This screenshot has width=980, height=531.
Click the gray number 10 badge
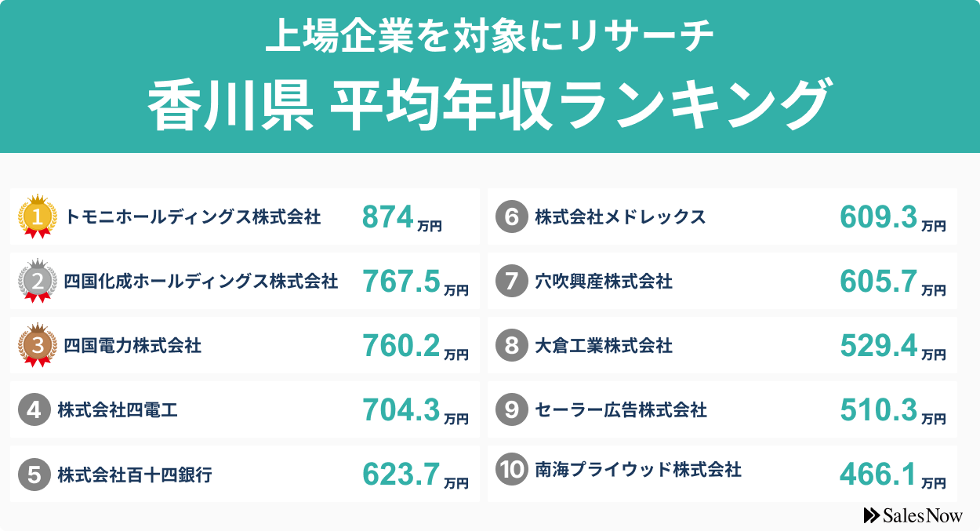[511, 470]
